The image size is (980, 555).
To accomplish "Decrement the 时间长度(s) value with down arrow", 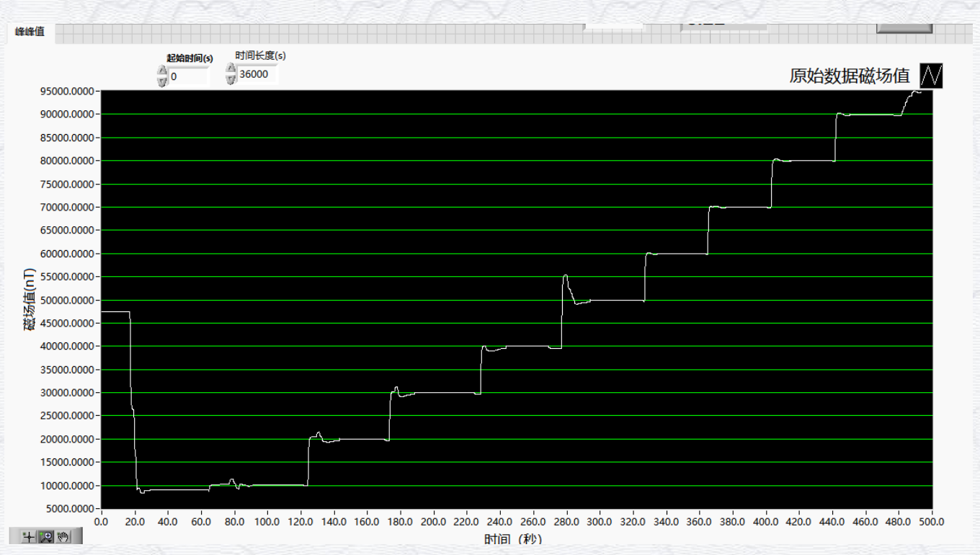I will click(x=231, y=79).
